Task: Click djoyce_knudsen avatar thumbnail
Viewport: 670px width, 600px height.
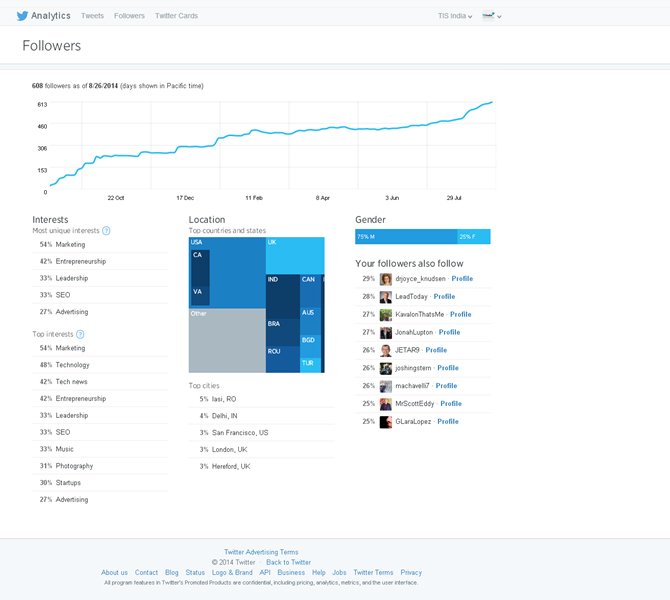Action: pos(385,279)
